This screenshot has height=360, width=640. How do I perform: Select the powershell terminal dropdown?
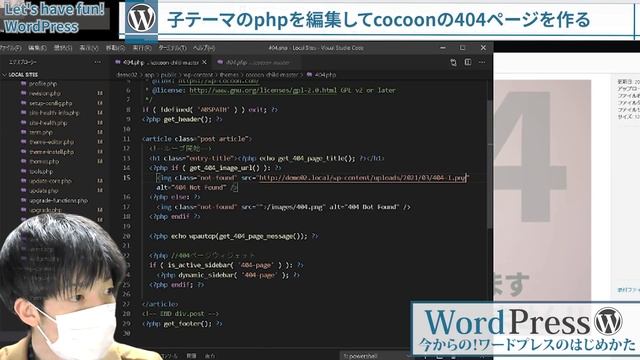(x=376, y=356)
